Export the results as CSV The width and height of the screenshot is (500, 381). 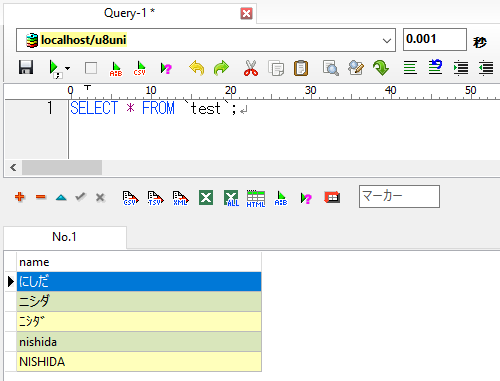coord(130,198)
